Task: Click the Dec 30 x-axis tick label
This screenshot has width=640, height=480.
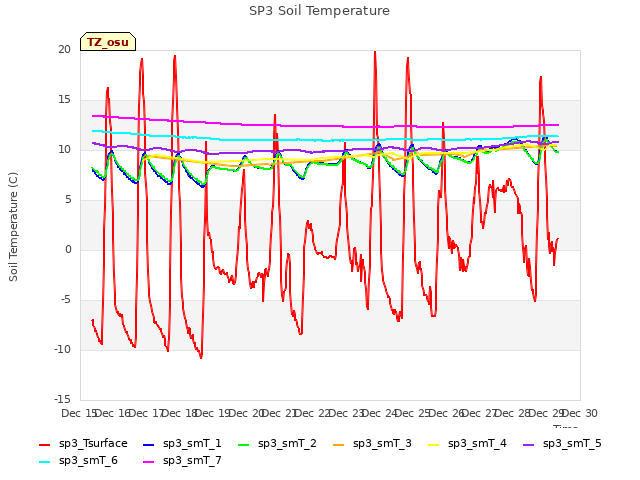Action: 580,413
